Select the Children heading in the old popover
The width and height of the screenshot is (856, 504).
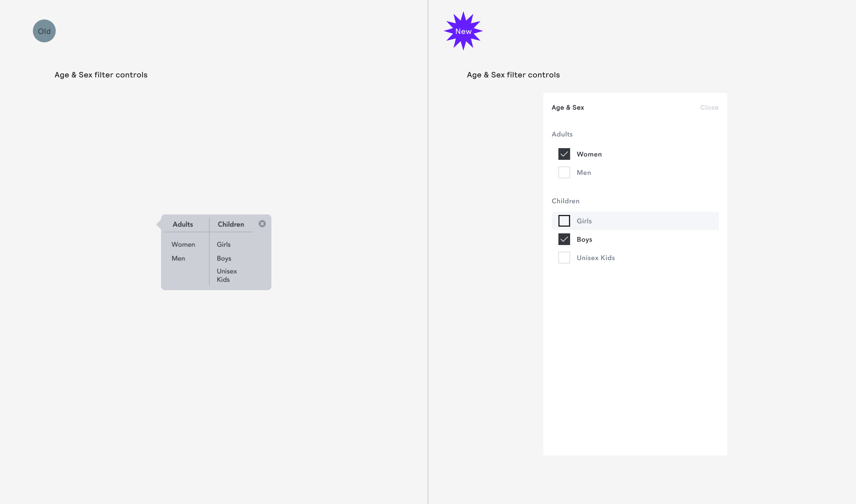coord(231,224)
